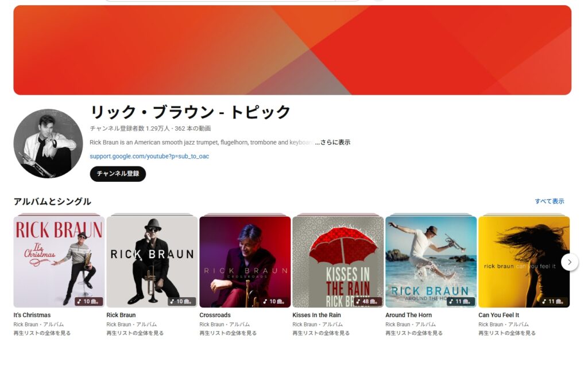The height and width of the screenshot is (374, 588).
Task: View full playlist under Crossroads
Action: pos(228,333)
